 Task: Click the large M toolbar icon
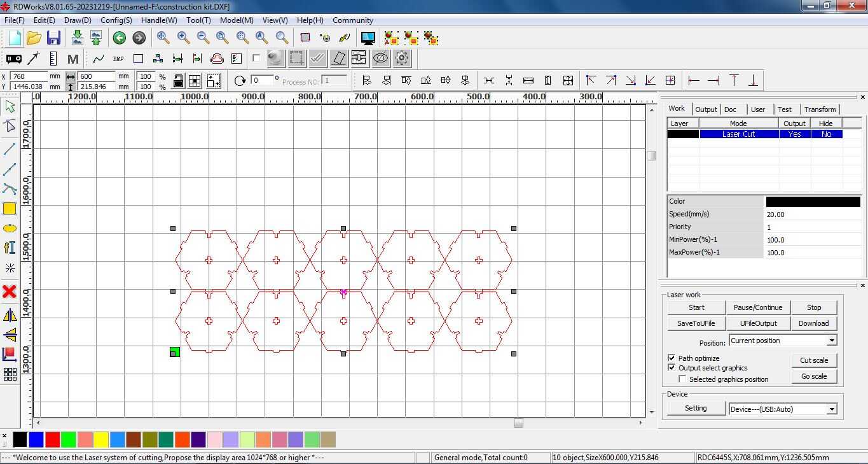pyautogui.click(x=73, y=59)
